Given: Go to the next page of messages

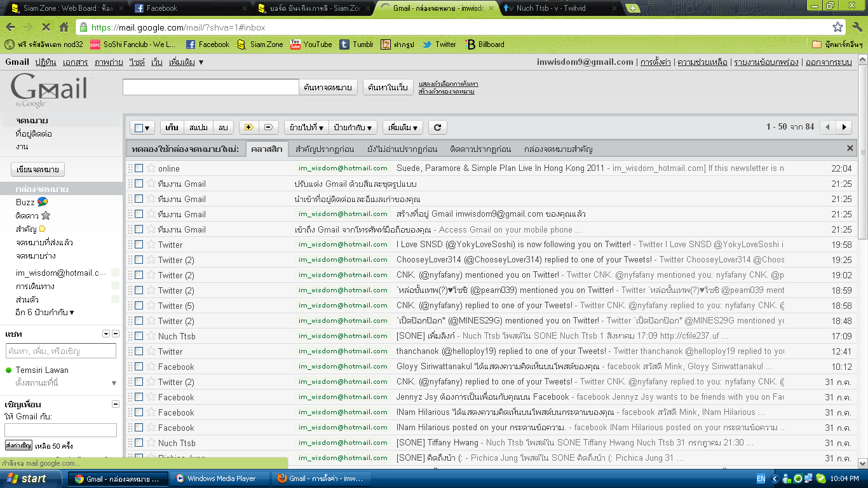Looking at the screenshot, I should point(844,127).
